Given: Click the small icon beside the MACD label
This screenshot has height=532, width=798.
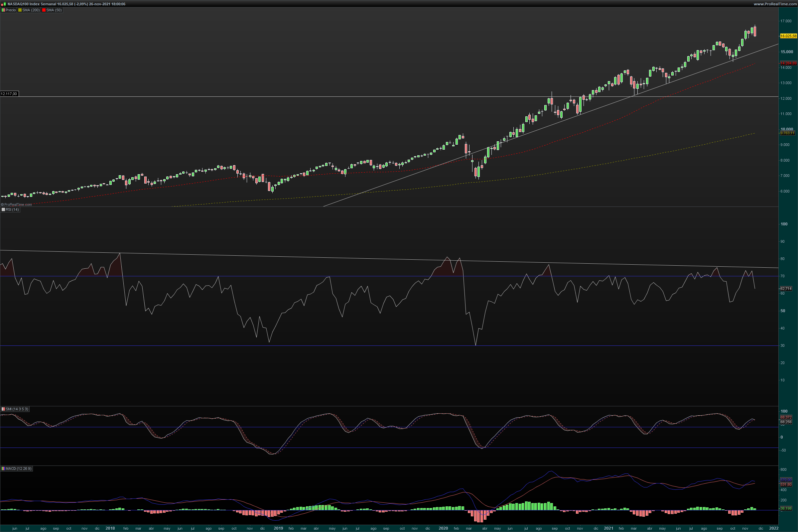Looking at the screenshot, I should tap(3, 468).
